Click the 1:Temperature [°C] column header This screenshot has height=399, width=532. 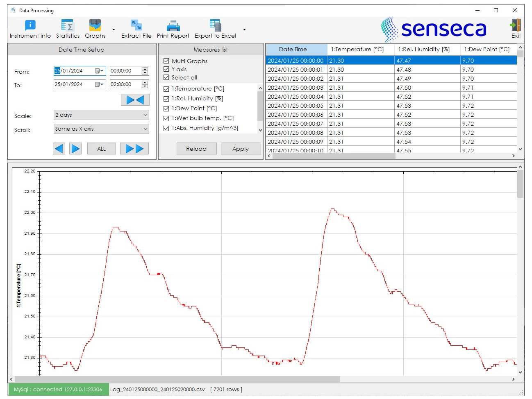tap(361, 49)
